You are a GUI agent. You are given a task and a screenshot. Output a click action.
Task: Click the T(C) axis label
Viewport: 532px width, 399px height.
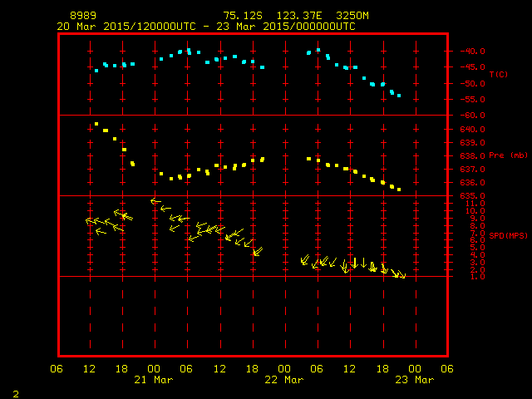[499, 74]
